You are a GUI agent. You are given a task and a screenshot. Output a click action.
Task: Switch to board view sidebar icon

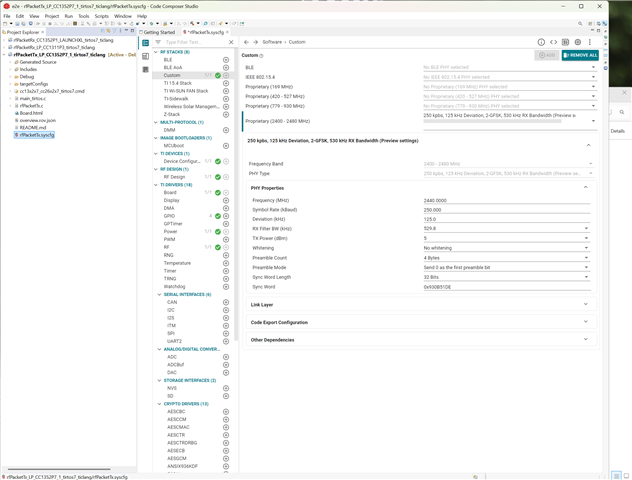click(146, 56)
